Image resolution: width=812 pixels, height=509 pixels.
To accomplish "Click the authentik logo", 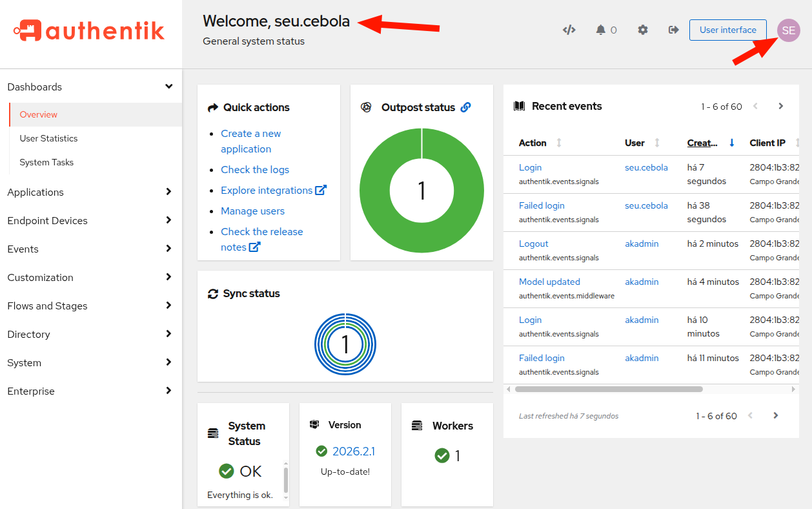I will (89, 30).
